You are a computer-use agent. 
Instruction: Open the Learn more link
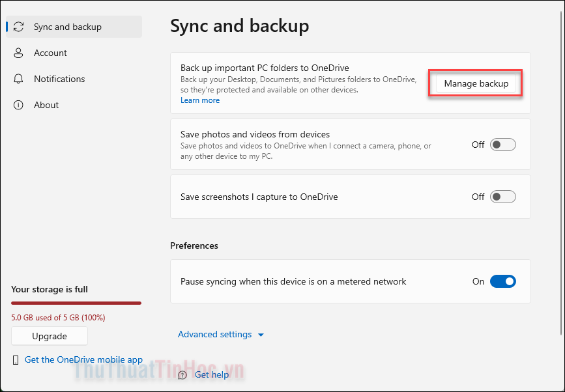pos(199,100)
